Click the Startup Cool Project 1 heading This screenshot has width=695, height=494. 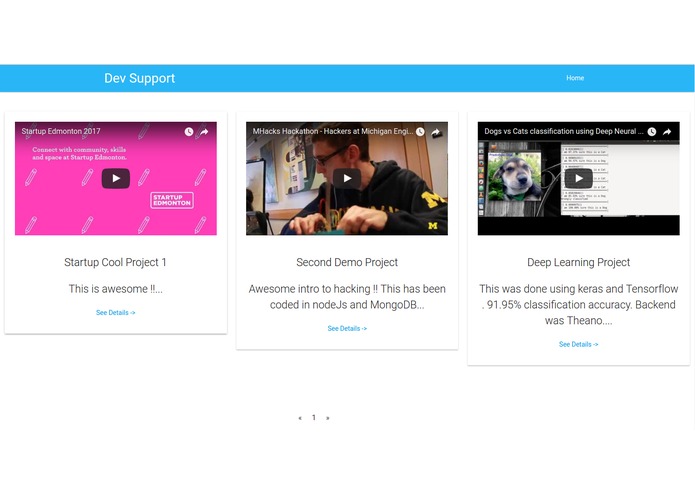click(x=115, y=262)
